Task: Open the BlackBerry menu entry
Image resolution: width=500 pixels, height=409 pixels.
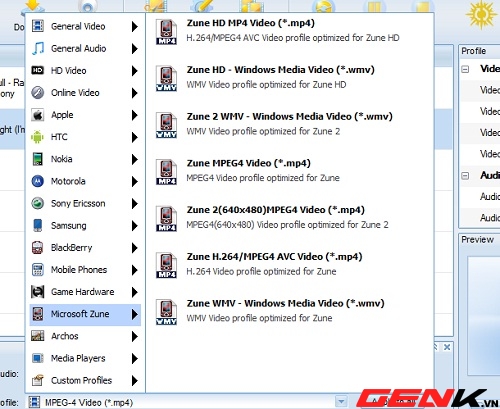Action: click(85, 248)
